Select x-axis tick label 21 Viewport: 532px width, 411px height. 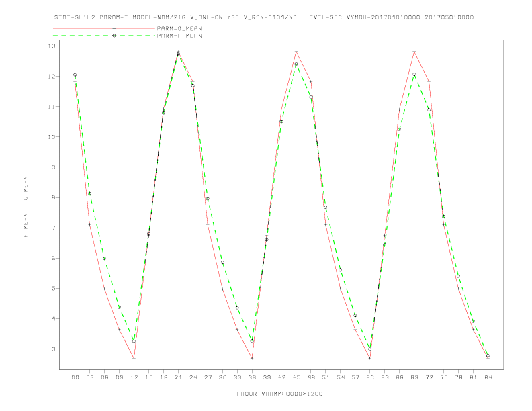178,377
